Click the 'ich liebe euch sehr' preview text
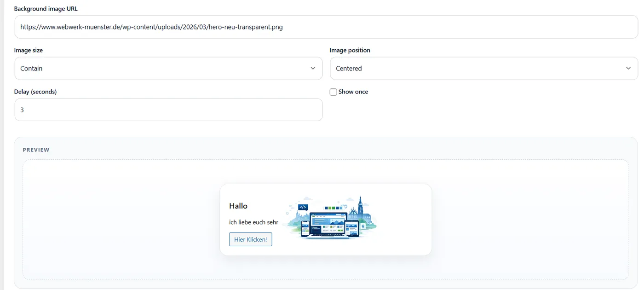This screenshot has height=290, width=644. coord(253,222)
